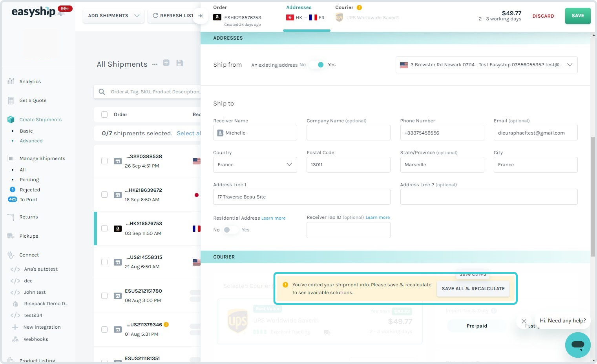Check the box for order US211379346
This screenshot has width=597, height=364.
[104, 329]
